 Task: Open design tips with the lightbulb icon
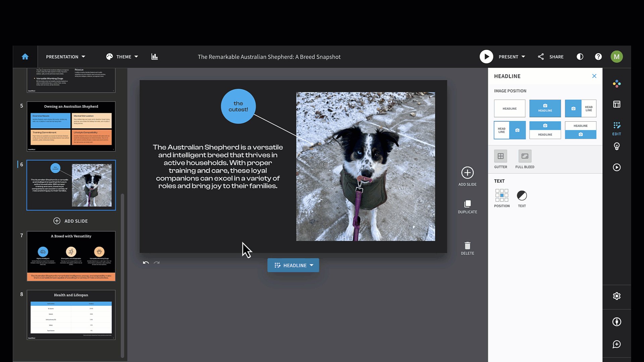point(617,146)
